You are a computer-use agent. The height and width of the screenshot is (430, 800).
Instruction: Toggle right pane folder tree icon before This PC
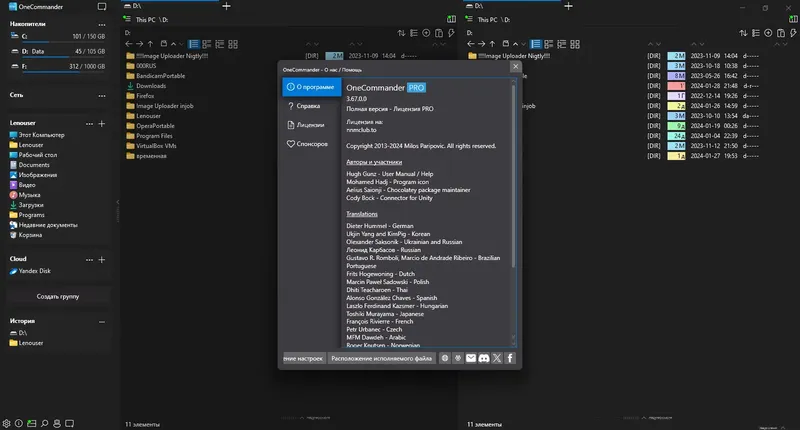[469, 19]
